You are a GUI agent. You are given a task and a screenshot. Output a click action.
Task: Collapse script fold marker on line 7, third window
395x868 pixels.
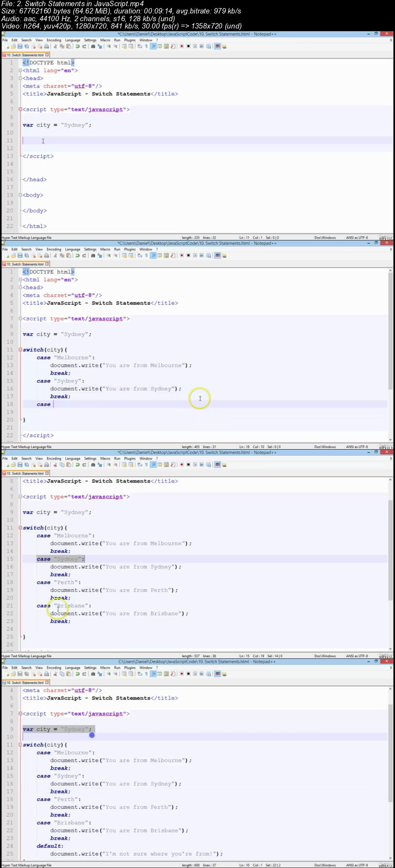pos(20,497)
